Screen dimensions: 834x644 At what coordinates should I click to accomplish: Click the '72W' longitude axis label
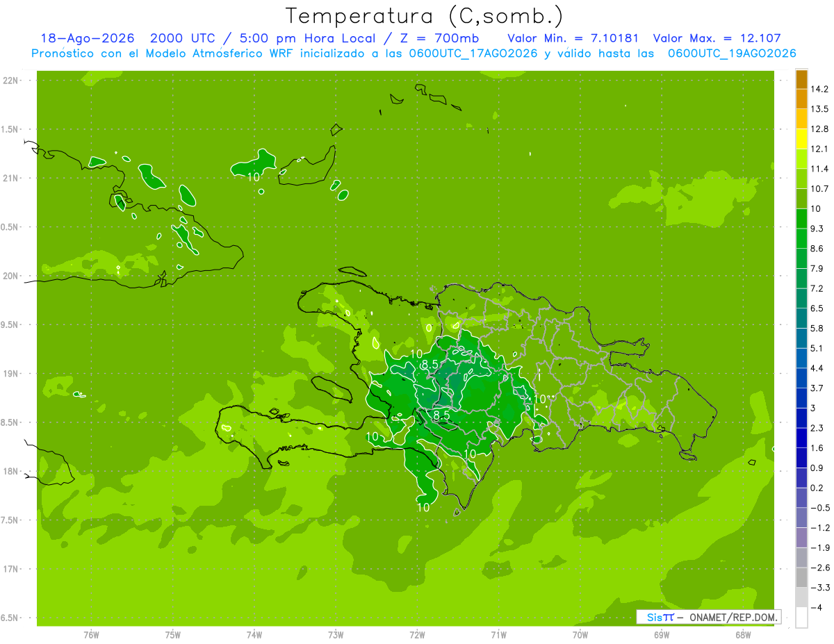tap(418, 635)
